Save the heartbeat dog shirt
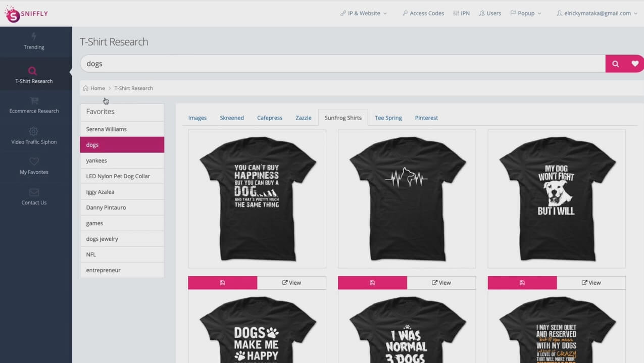Image resolution: width=644 pixels, height=363 pixels. [x=372, y=283]
